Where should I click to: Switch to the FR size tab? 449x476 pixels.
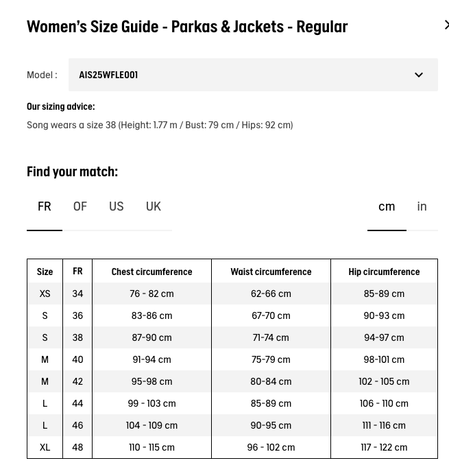point(45,206)
